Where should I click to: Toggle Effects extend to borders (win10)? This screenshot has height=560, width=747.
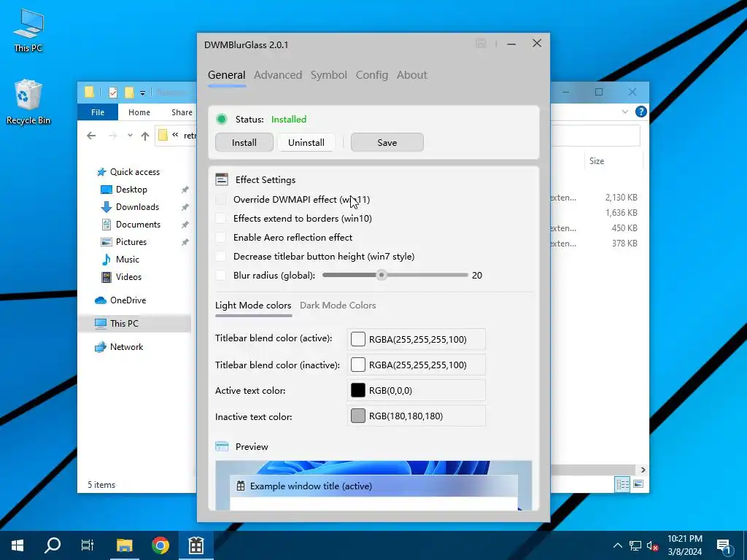(221, 219)
